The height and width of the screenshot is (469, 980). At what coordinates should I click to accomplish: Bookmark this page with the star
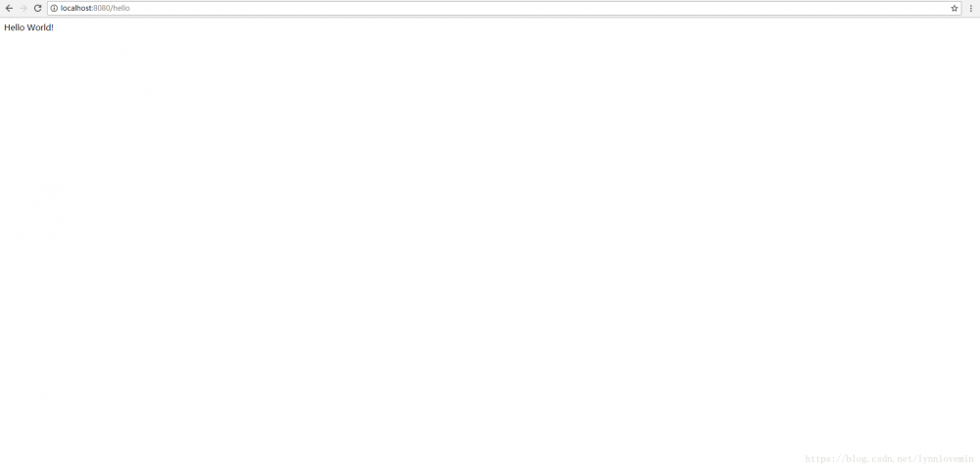(955, 8)
